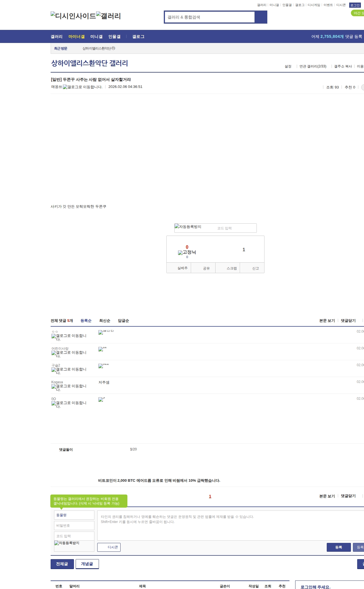Click the dccon image in 구슬2's comment
The height and width of the screenshot is (589, 364).
click(104, 366)
